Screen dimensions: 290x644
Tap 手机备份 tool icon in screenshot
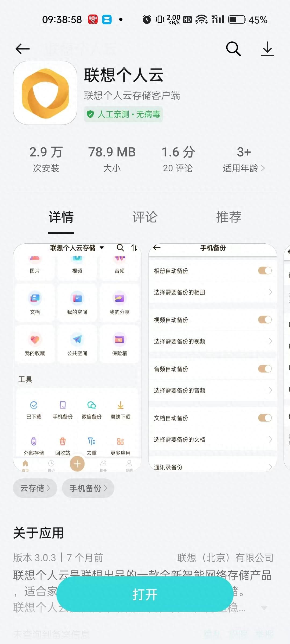click(x=63, y=405)
